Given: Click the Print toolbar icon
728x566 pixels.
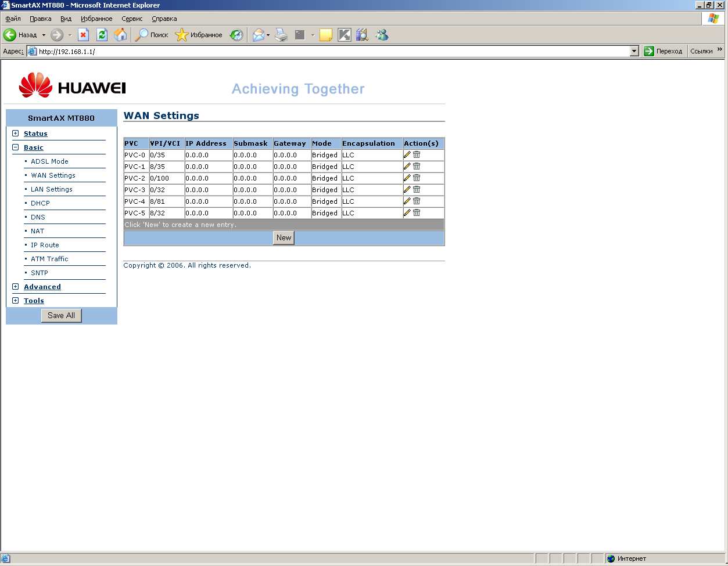Looking at the screenshot, I should point(281,35).
